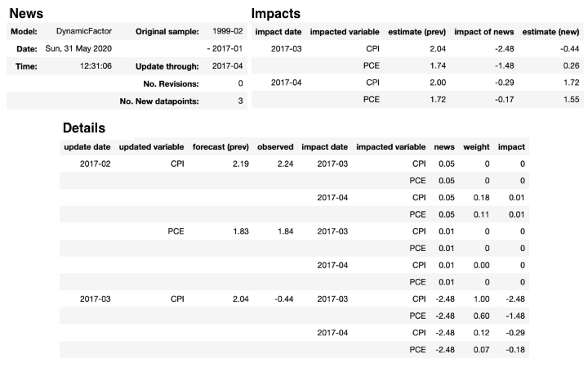Click the 'observed' column header in Details
This screenshot has width=588, height=368.
[x=274, y=146]
